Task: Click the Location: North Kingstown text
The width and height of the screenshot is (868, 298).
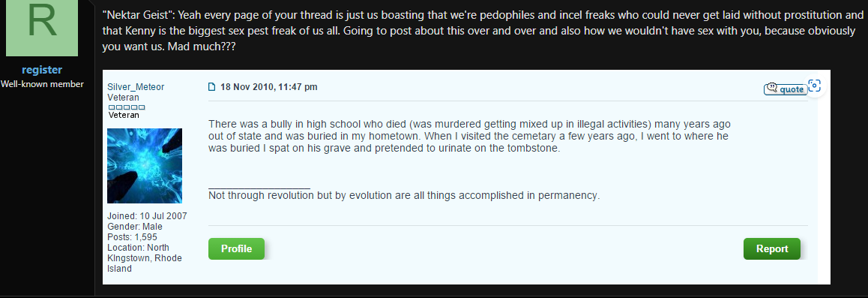Action: click(x=145, y=258)
